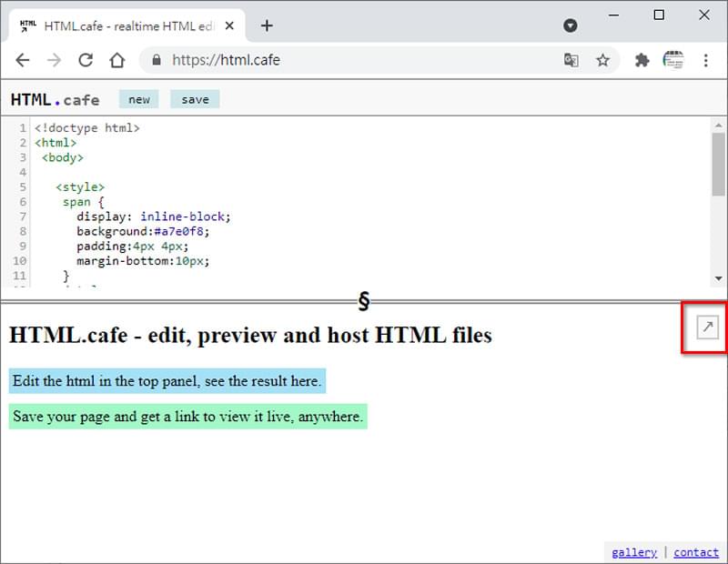Screen dimensions: 728x564
Task: Click the blue 'Edit the html in the top panel' text
Action: point(167,381)
